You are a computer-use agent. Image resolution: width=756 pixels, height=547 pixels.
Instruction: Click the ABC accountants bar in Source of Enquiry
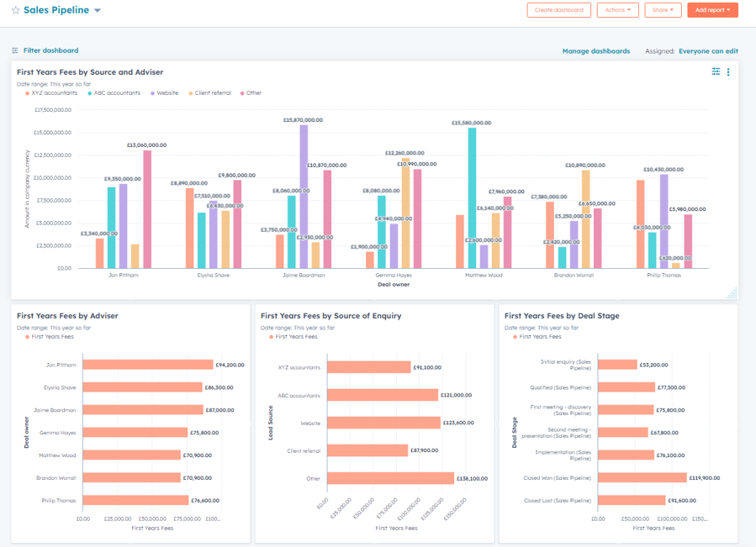(x=383, y=395)
